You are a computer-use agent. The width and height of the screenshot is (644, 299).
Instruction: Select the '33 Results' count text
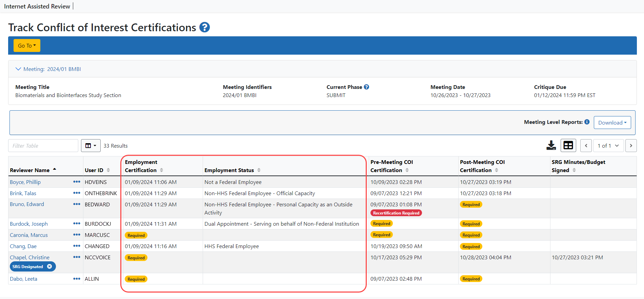(116, 146)
